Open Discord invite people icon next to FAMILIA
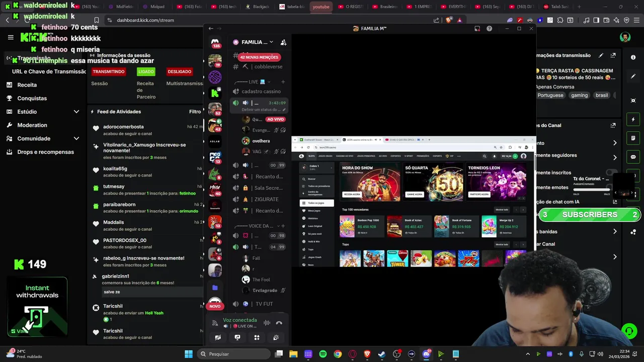Image resolution: width=644 pixels, height=362 pixels. pos(284,42)
